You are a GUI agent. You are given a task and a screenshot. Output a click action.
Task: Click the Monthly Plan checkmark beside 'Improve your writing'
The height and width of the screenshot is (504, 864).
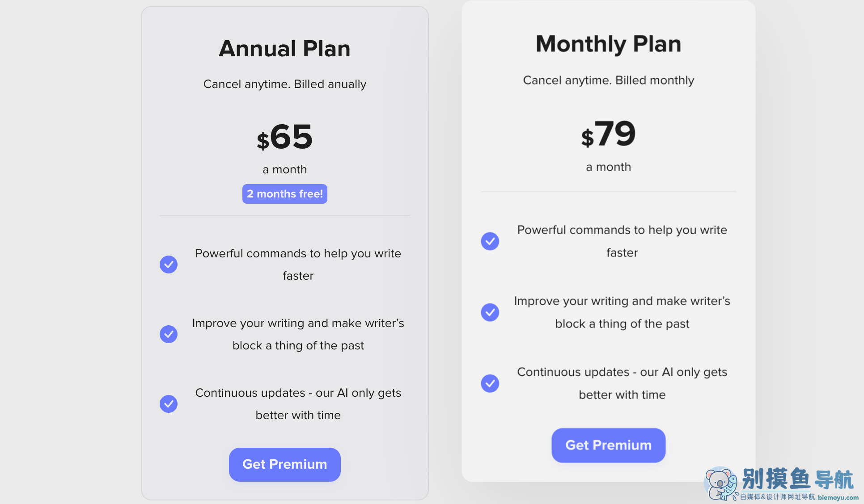tap(490, 312)
